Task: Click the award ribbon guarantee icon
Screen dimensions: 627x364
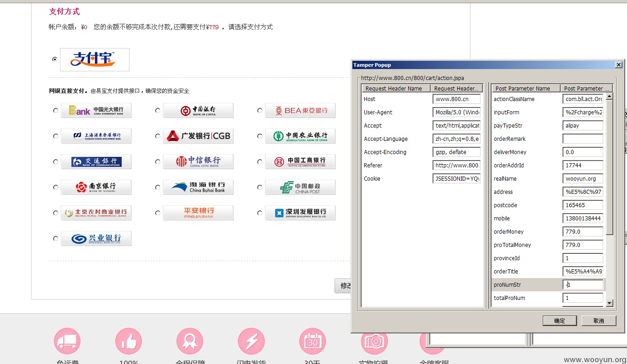Action: 190,342
